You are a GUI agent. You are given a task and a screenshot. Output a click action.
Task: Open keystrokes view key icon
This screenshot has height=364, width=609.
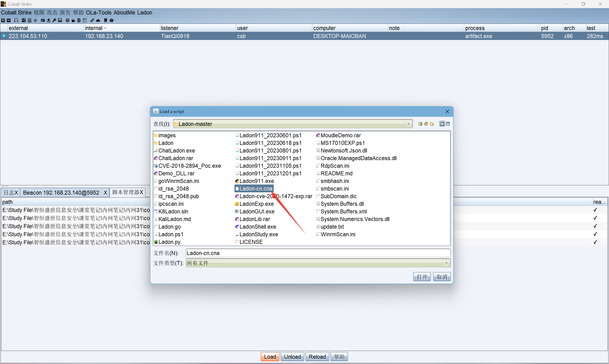pyautogui.click(x=54, y=20)
